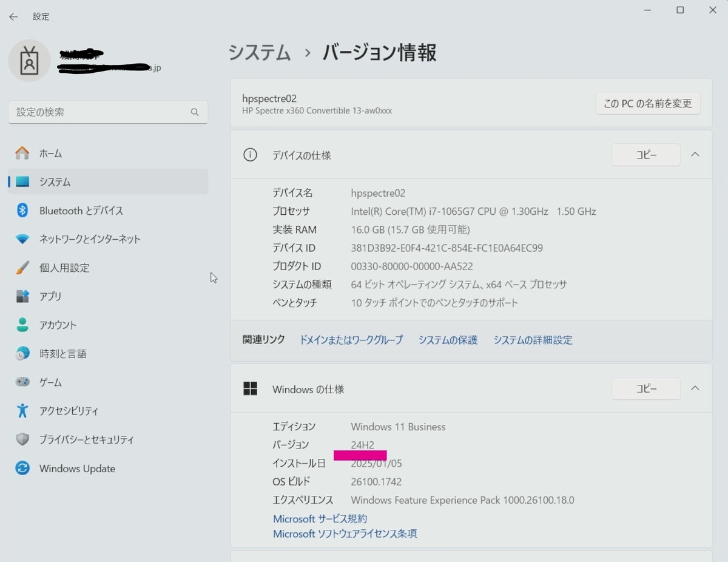Open 時刻と言語 settings
Image resolution: width=728 pixels, height=562 pixels.
point(108,354)
